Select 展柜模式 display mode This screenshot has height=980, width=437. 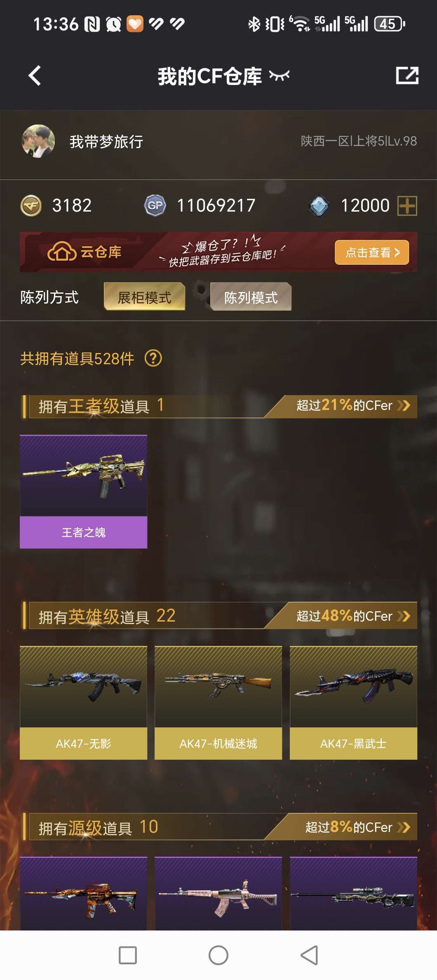point(144,297)
